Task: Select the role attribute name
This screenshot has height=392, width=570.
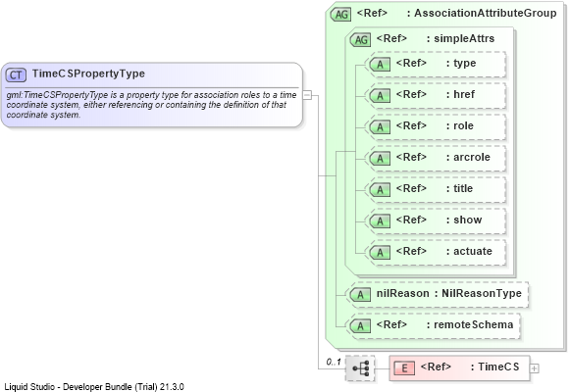Action: pyautogui.click(x=463, y=126)
